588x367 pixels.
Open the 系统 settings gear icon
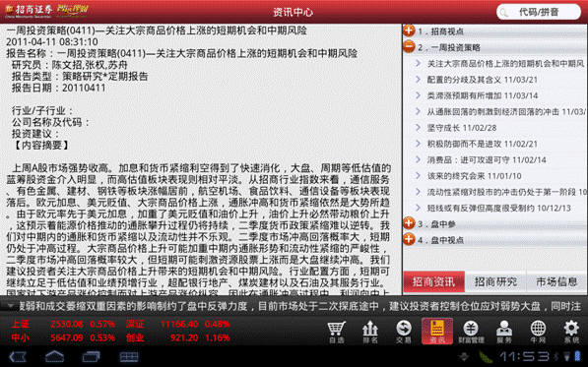click(571, 331)
